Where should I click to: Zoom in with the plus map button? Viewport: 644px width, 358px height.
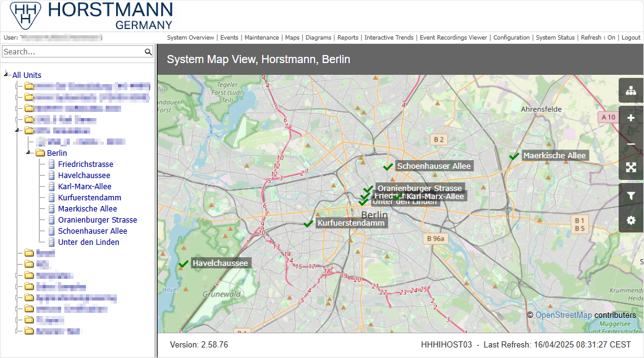pyautogui.click(x=631, y=118)
